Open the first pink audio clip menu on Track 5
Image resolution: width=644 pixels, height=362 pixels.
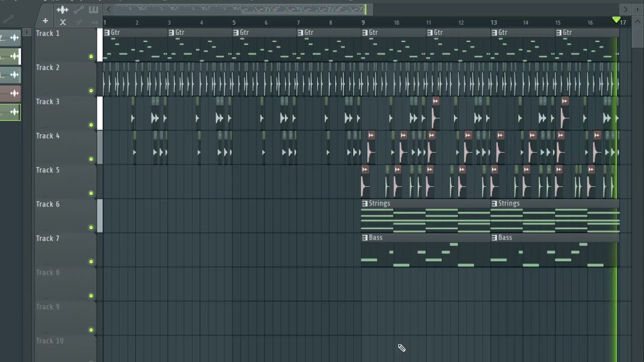[365, 169]
